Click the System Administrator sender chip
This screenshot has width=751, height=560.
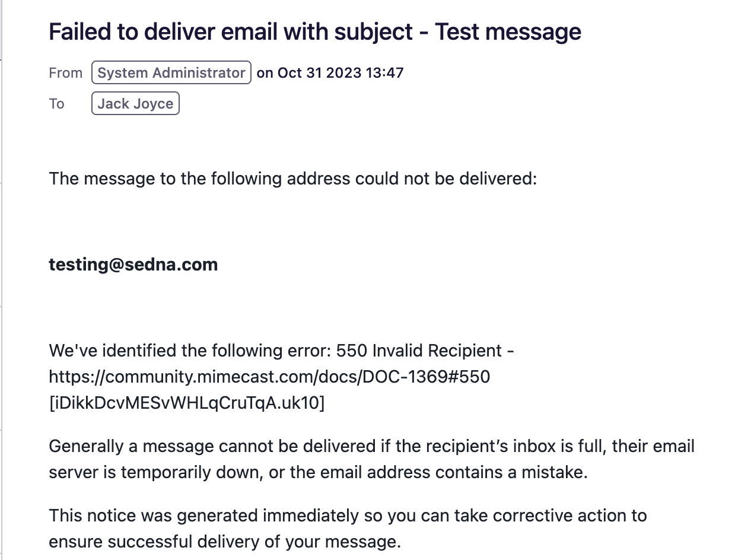(171, 72)
